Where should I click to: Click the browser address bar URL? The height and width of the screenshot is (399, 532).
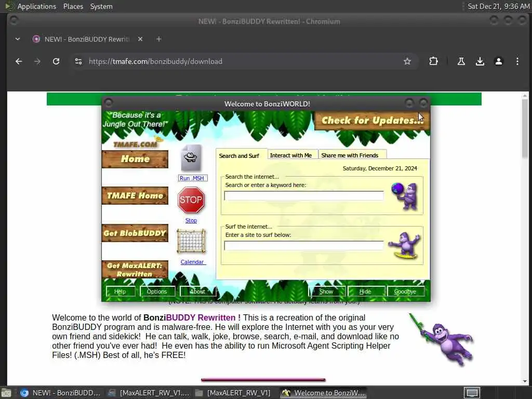pos(155,61)
